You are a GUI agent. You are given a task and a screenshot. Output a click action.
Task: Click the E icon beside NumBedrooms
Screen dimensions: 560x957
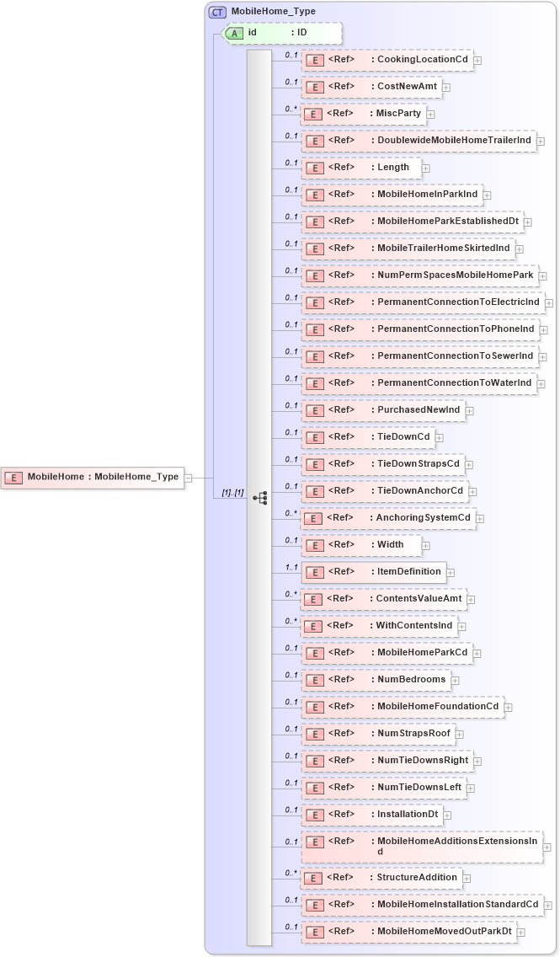click(314, 680)
